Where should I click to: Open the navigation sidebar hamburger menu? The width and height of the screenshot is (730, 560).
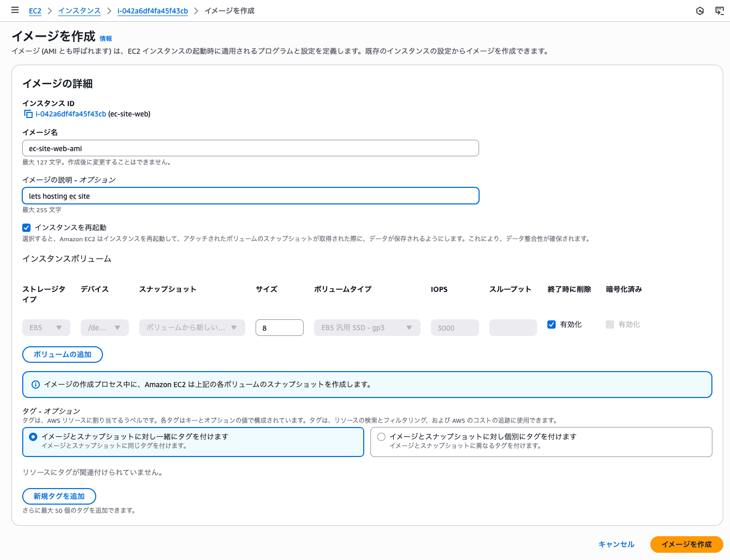14,10
